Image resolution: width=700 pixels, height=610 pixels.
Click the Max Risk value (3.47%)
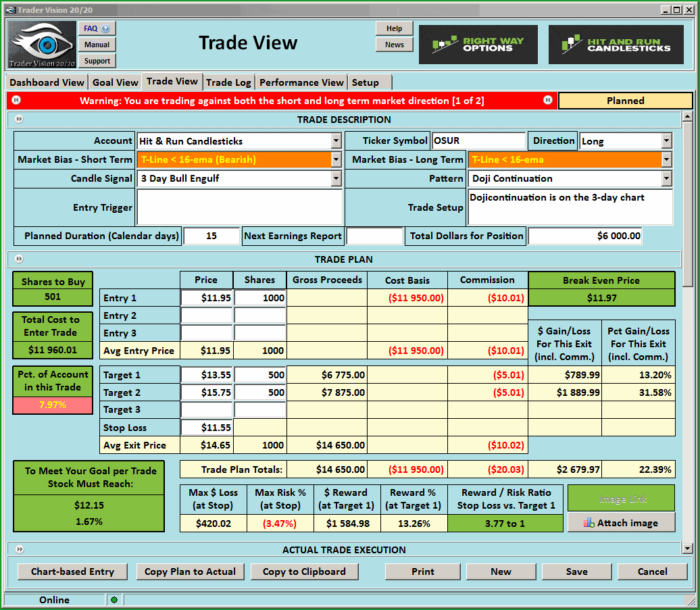point(280,524)
